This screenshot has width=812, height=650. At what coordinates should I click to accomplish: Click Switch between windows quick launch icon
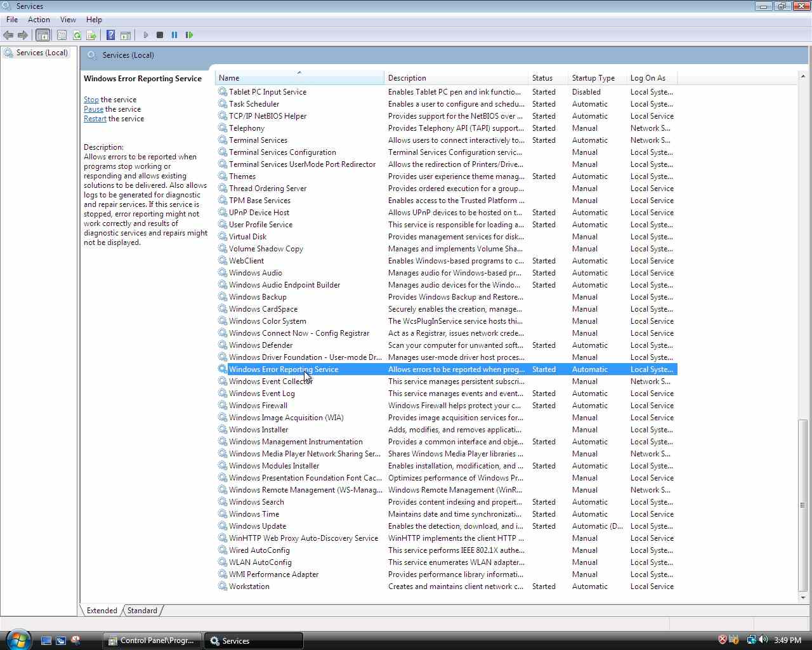pyautogui.click(x=61, y=640)
